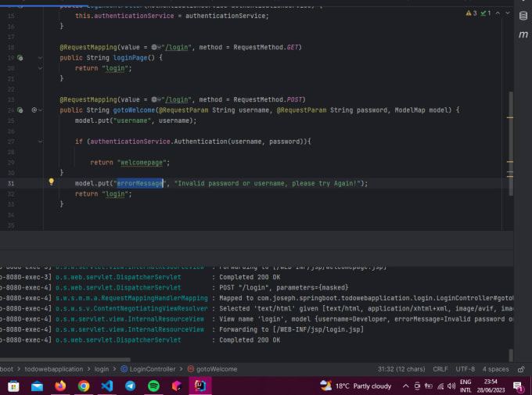
Task: Click the globe icon in the POST RequestMapping
Action: pos(154,99)
